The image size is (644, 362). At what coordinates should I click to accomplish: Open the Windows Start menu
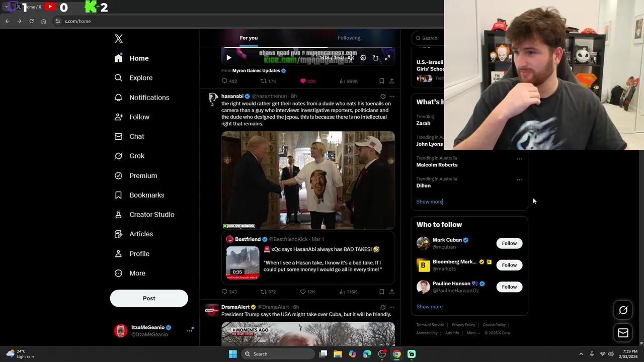(x=233, y=354)
